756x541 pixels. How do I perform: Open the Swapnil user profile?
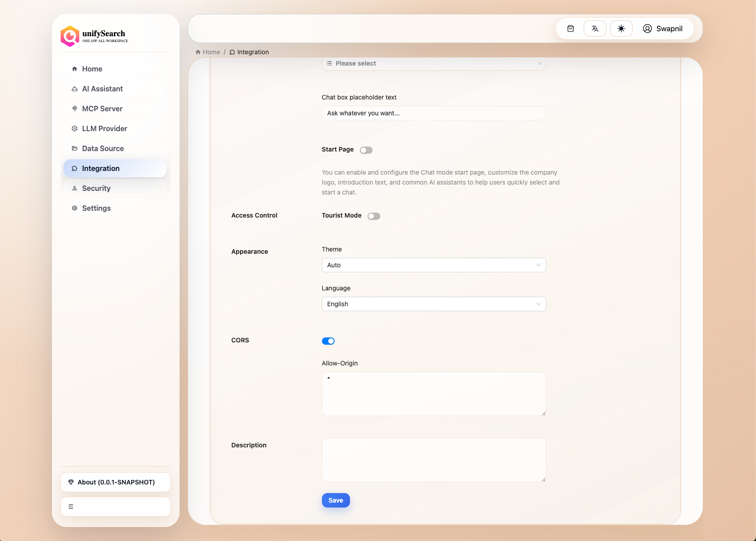pos(663,28)
